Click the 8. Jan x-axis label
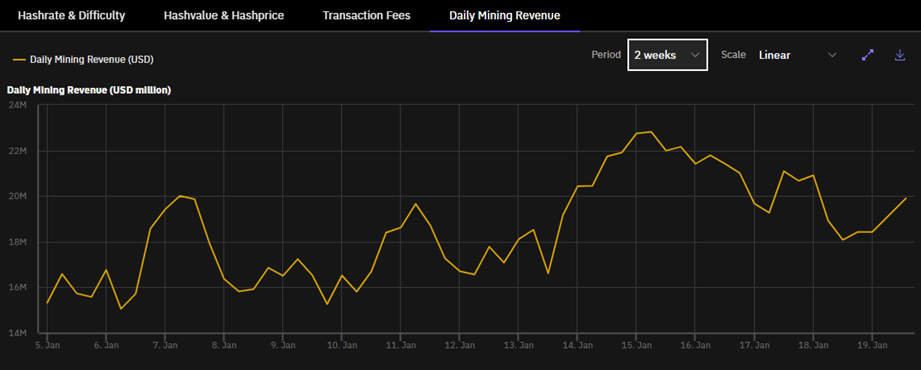Screen dimensions: 921x370 point(224,345)
